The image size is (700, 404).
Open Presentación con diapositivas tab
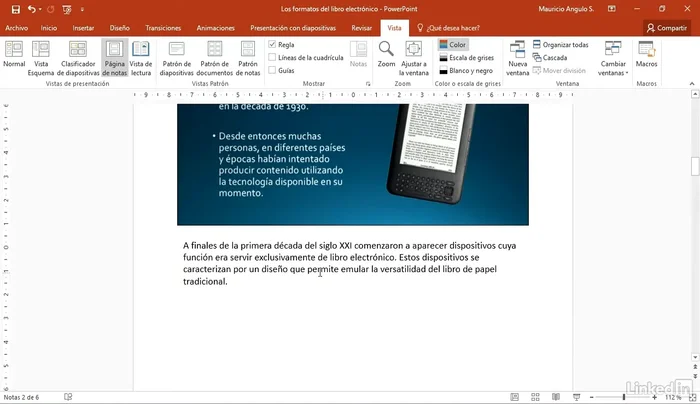point(293,28)
